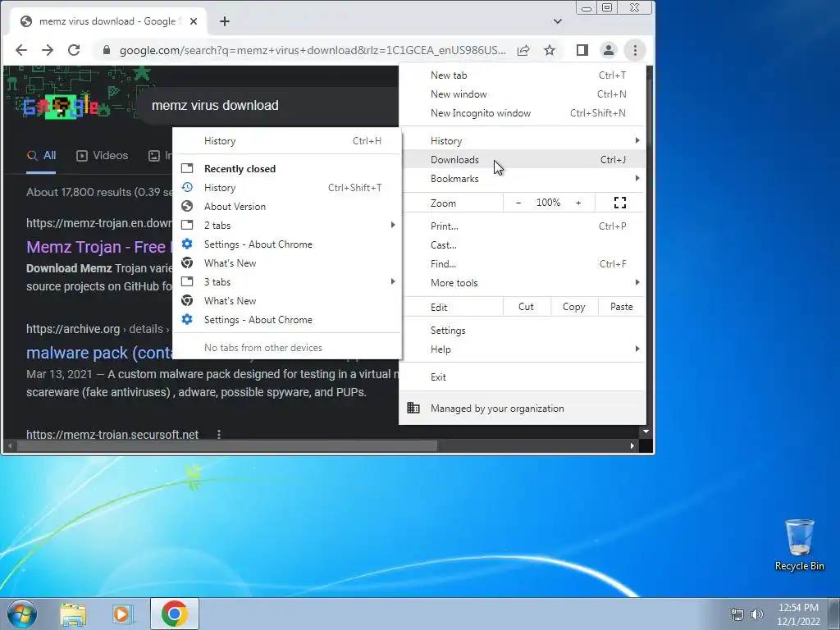
Task: Select Find... in the menu
Action: click(x=523, y=263)
